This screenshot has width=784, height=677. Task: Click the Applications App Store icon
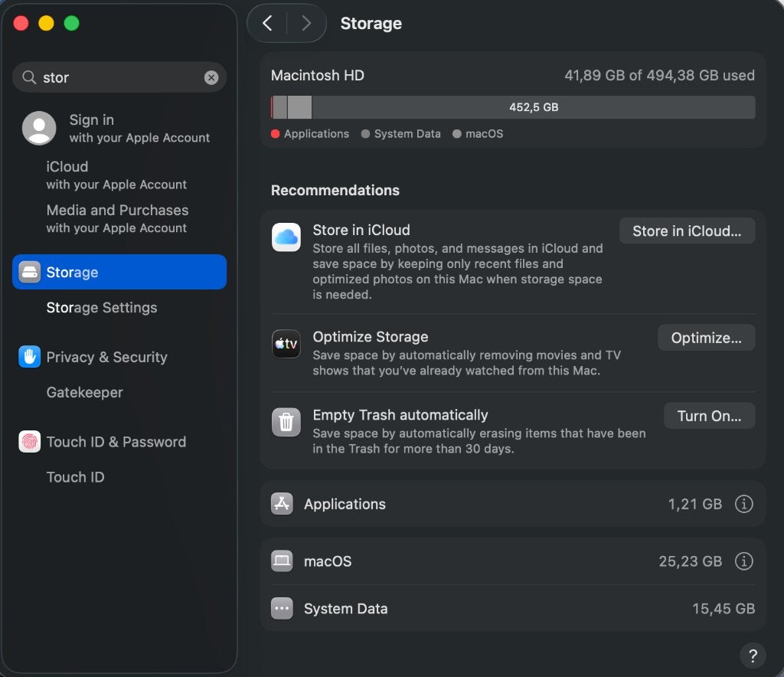pyautogui.click(x=282, y=504)
